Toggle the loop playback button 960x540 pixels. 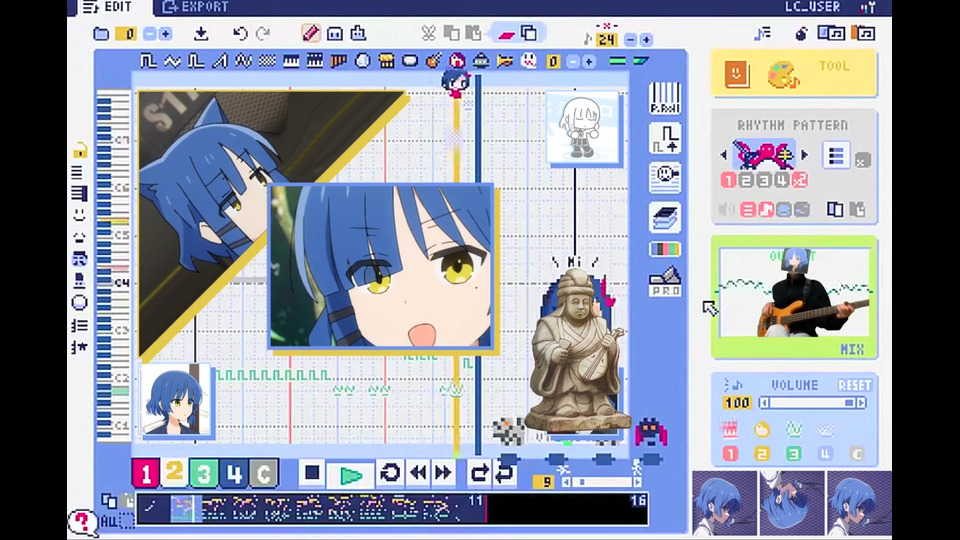(390, 473)
